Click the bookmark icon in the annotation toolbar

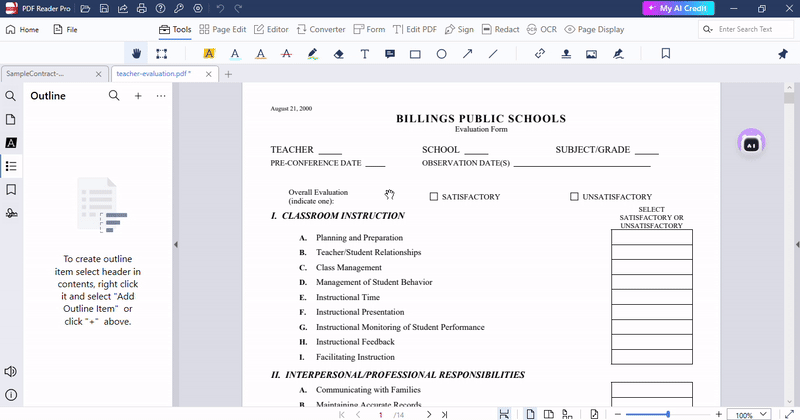[x=666, y=54]
